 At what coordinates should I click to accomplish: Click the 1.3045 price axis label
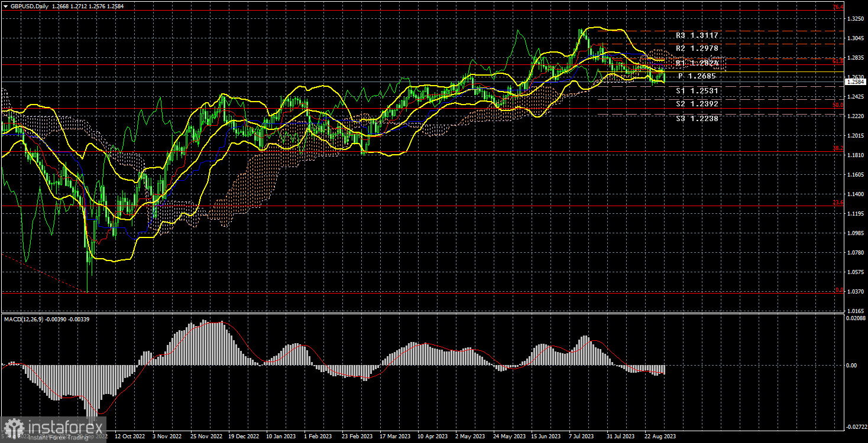(855, 38)
